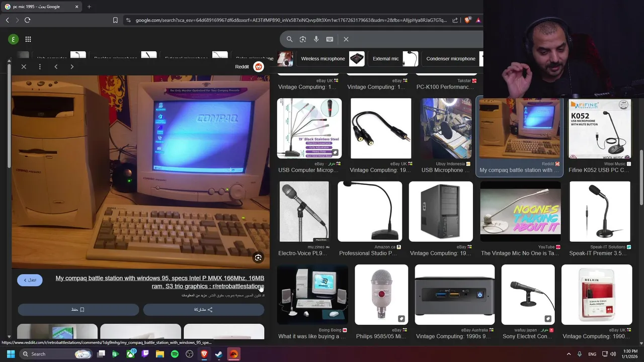Image resolution: width=644 pixels, height=362 pixels.
Task: Bookmark this page using the bookmark icon
Action: coord(115,20)
